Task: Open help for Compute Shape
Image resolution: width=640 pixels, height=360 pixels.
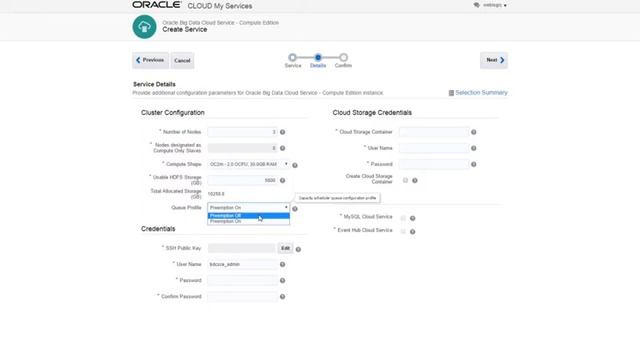Action: point(295,165)
